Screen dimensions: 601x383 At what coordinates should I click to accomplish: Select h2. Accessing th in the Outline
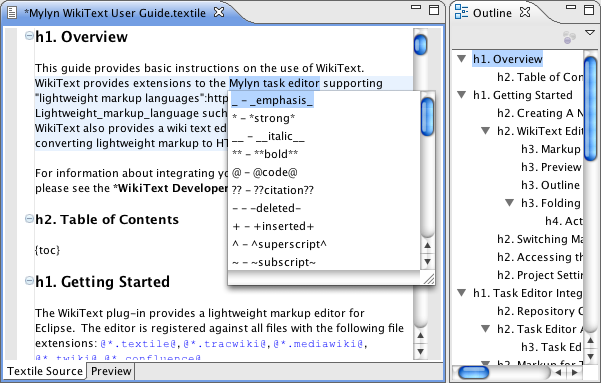(x=540, y=257)
